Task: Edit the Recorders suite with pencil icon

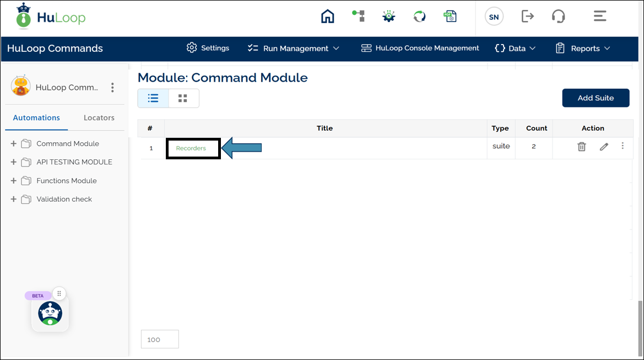Action: [604, 147]
